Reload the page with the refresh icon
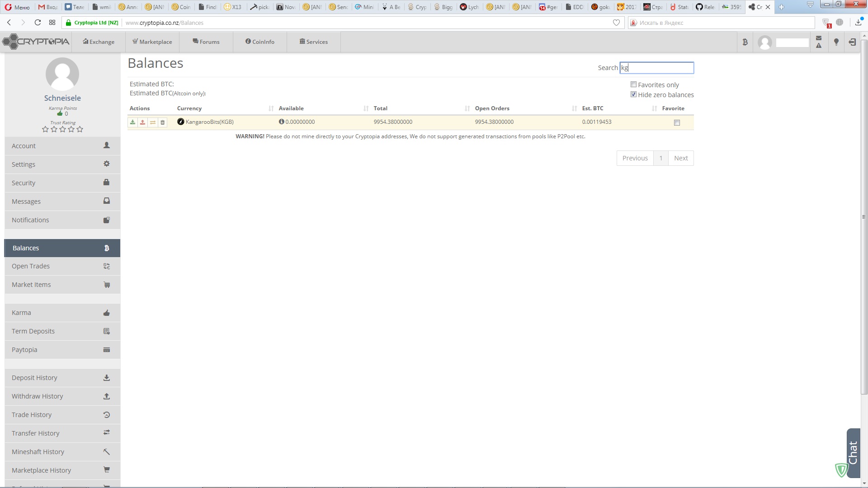The width and height of the screenshot is (868, 488). click(x=38, y=23)
